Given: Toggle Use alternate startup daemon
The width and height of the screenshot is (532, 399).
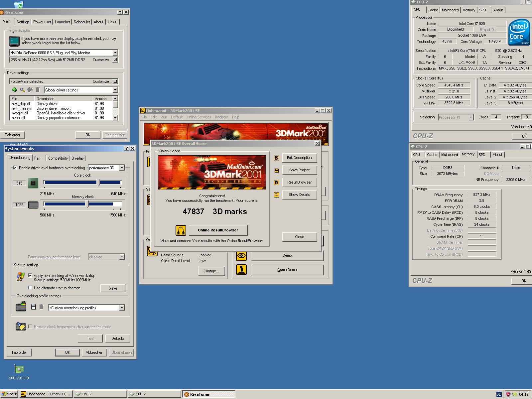Looking at the screenshot, I should tap(30, 288).
